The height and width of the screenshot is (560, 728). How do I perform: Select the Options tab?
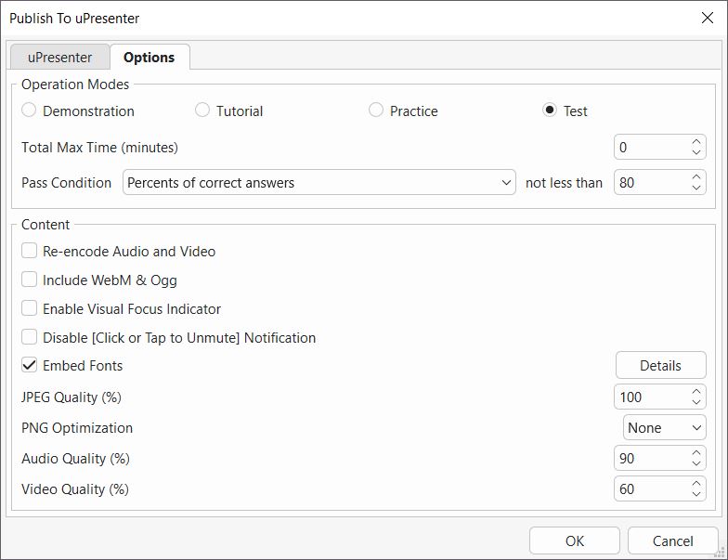(149, 58)
